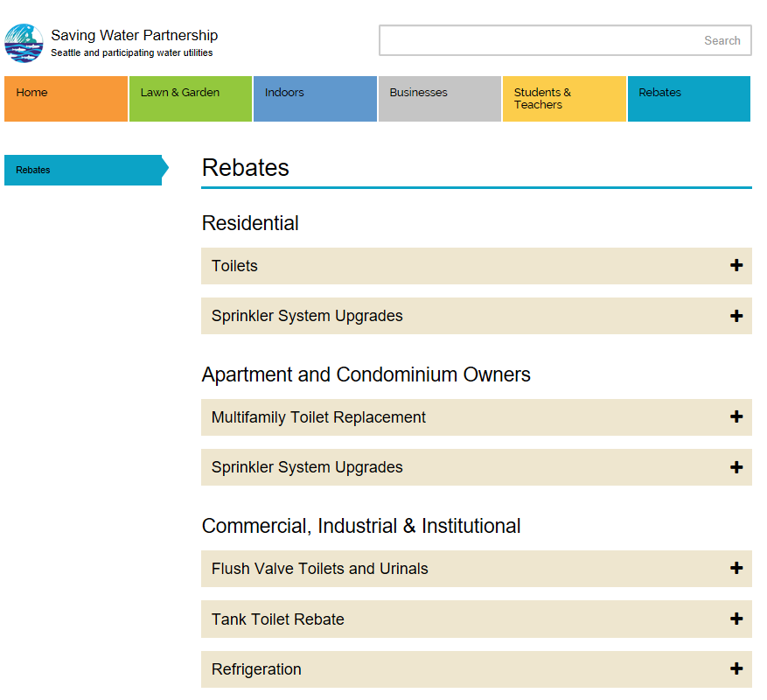Click the Rebates link in left sidebar

[82, 170]
